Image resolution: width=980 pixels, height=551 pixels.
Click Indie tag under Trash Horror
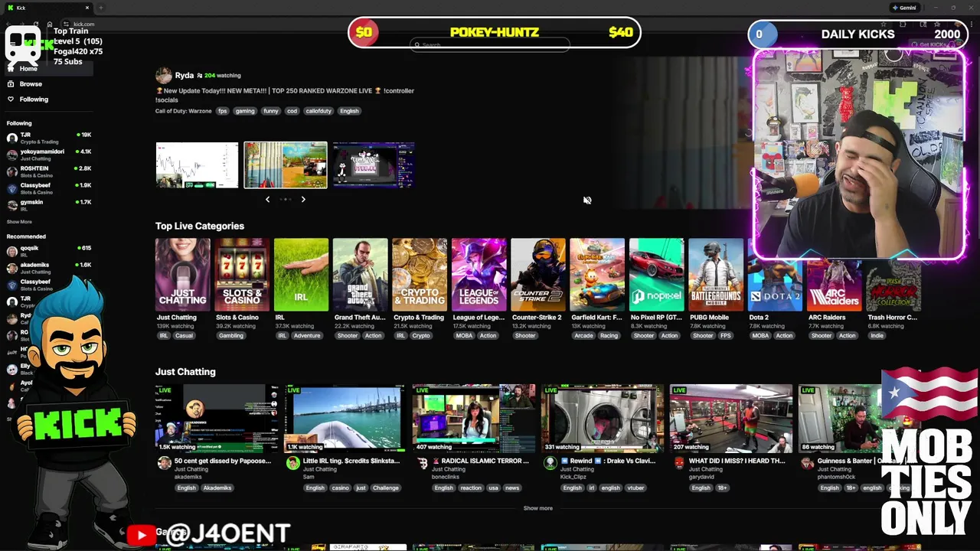pos(877,336)
